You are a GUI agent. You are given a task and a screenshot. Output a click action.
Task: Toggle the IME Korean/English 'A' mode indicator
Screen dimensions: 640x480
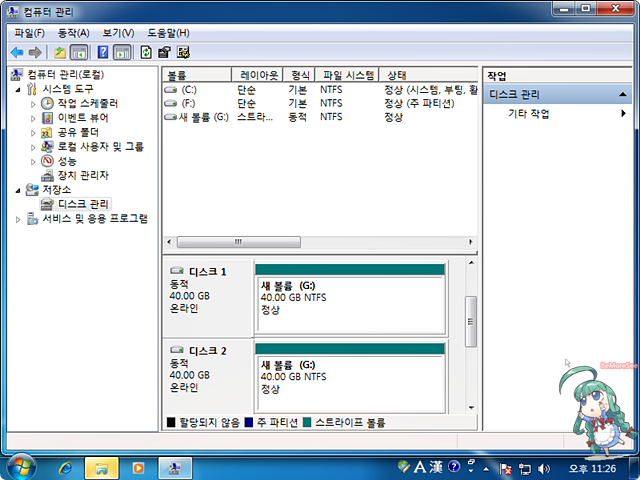pos(421,467)
